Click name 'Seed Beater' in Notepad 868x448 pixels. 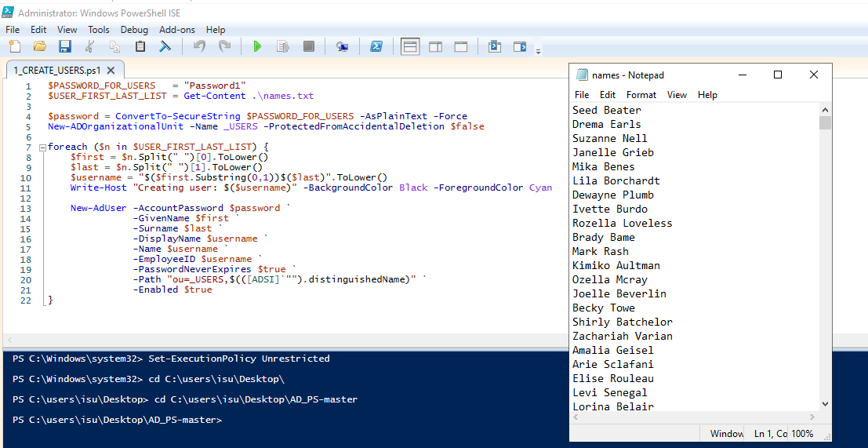[x=607, y=110]
